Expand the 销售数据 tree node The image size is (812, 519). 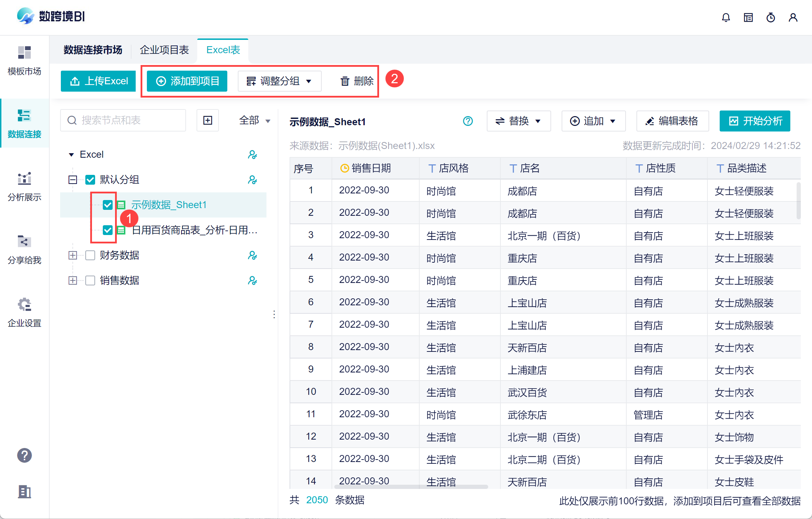click(x=73, y=280)
